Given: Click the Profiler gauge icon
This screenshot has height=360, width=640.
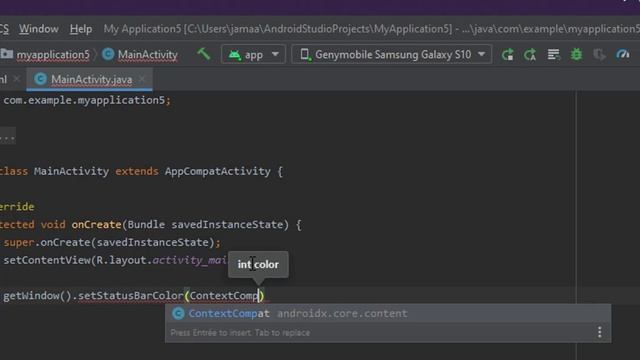Looking at the screenshot, I should click(x=623, y=54).
